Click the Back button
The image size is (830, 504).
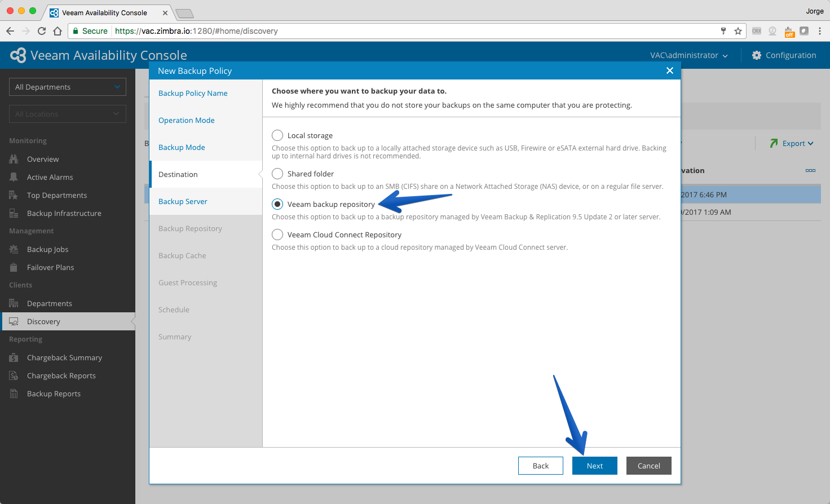pyautogui.click(x=541, y=466)
